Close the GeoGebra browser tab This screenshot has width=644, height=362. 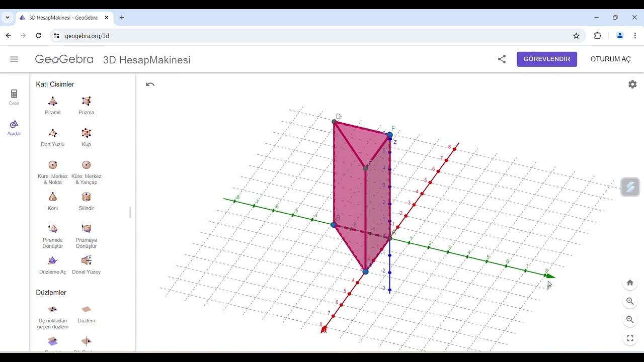coord(107,18)
